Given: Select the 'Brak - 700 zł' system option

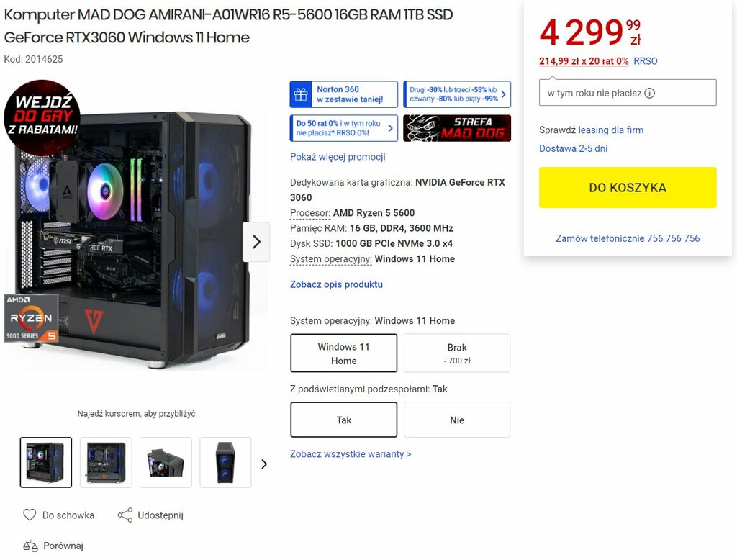Looking at the screenshot, I should (457, 353).
